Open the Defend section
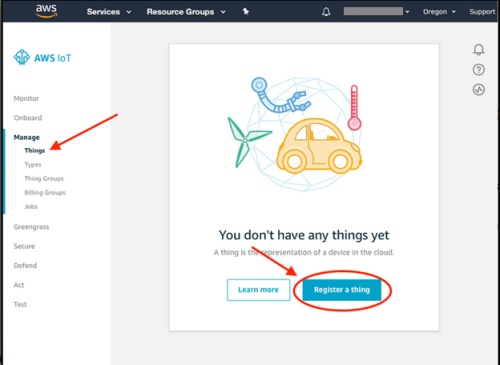 coord(25,265)
